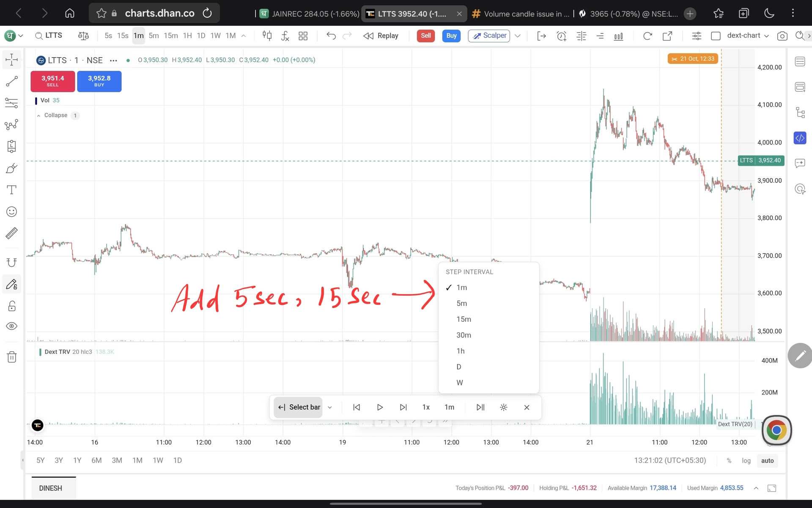Open the watchlist panel in right sidebar
Image resolution: width=812 pixels, height=508 pixels.
[800, 62]
